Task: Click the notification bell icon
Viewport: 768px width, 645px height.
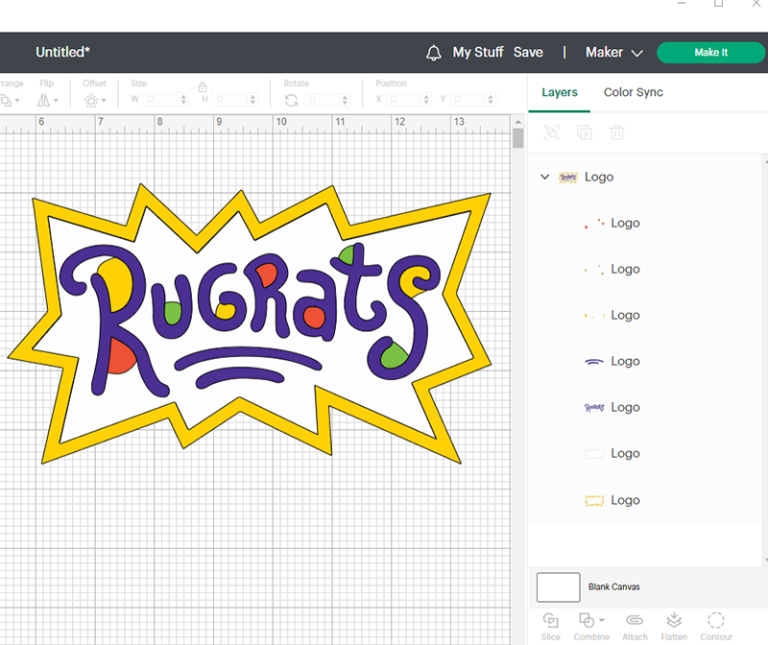Action: pos(433,52)
